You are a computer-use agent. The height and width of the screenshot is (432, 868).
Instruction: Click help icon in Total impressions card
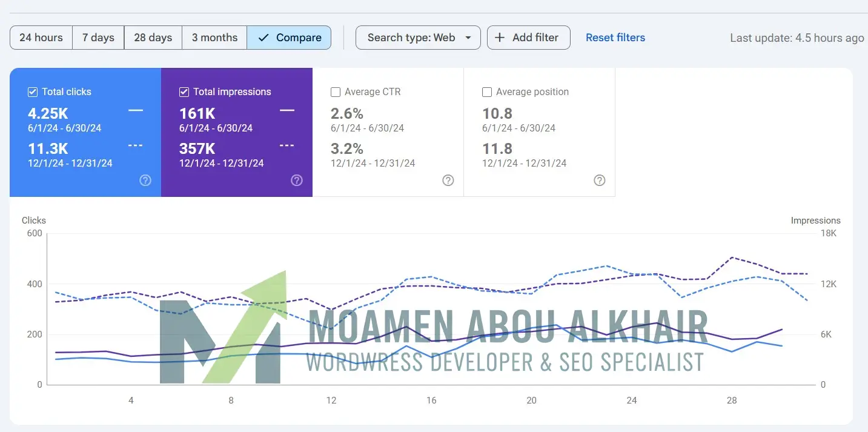(x=297, y=180)
